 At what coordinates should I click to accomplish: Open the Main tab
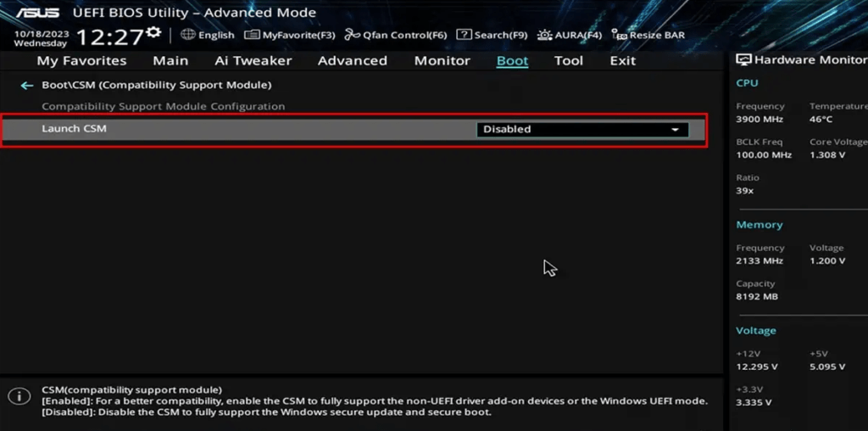(170, 61)
